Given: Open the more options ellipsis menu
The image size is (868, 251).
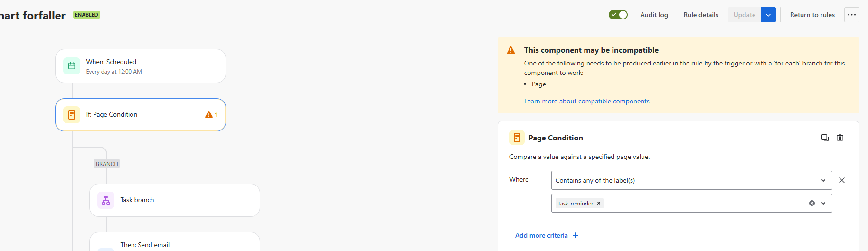Looking at the screenshot, I should coord(852,15).
